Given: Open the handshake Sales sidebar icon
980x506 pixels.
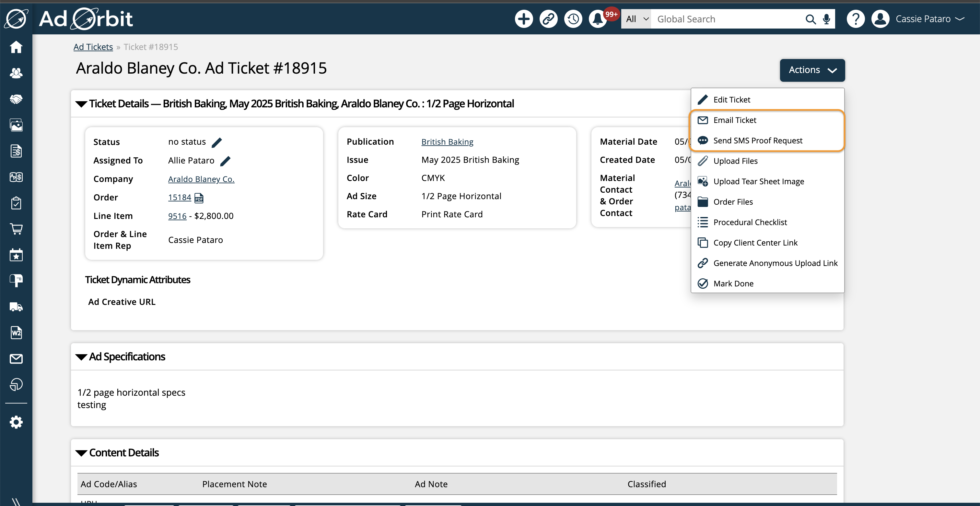Looking at the screenshot, I should coord(16,99).
